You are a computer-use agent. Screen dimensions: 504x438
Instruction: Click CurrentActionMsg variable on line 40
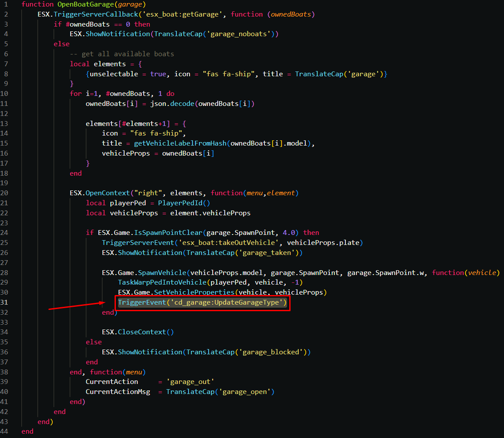point(118,392)
